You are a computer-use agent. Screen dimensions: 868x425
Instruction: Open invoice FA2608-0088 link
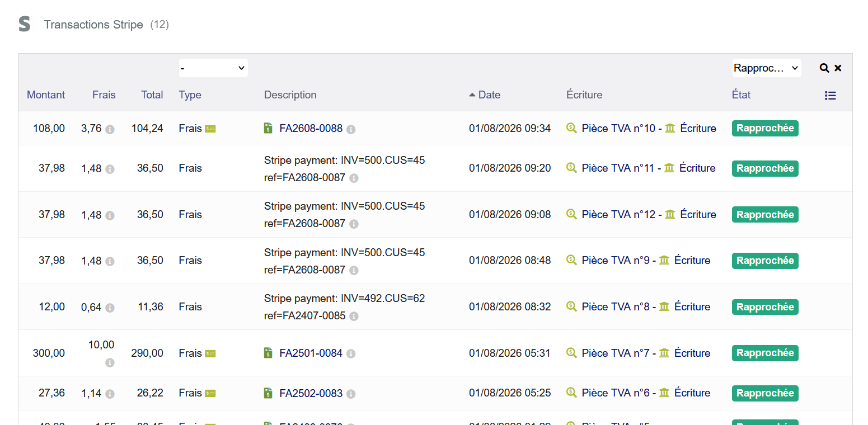(x=311, y=128)
